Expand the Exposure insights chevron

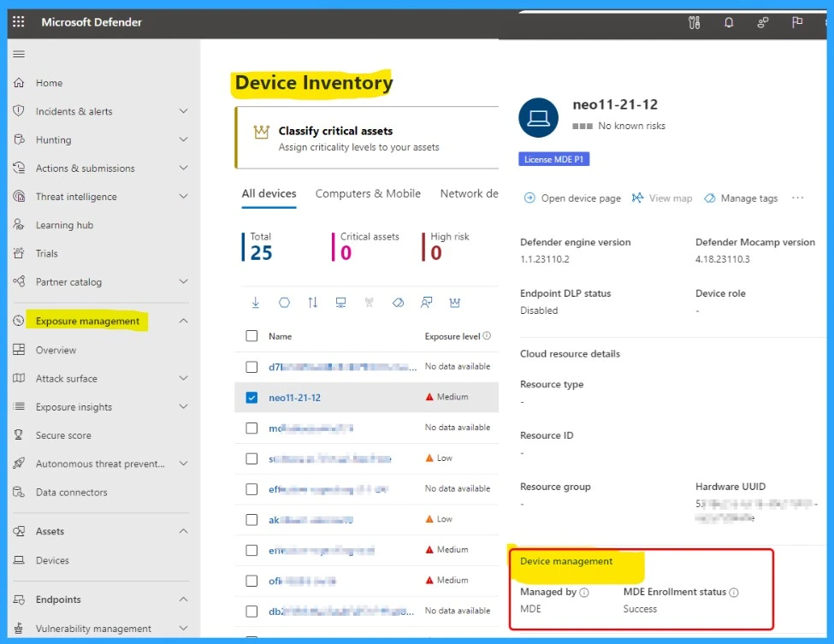184,407
